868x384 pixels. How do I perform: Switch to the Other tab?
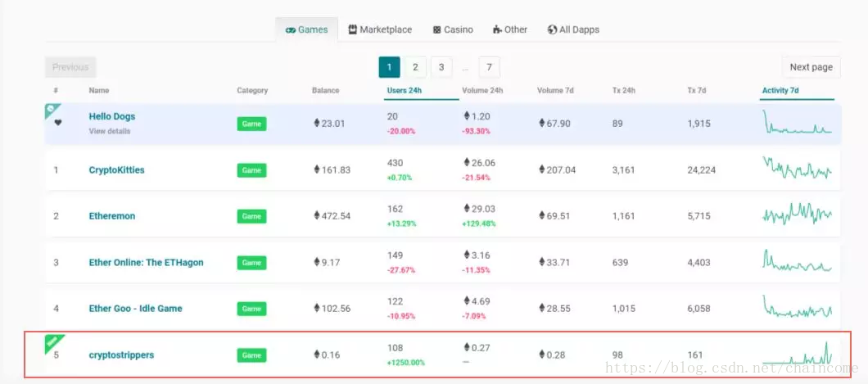[510, 29]
